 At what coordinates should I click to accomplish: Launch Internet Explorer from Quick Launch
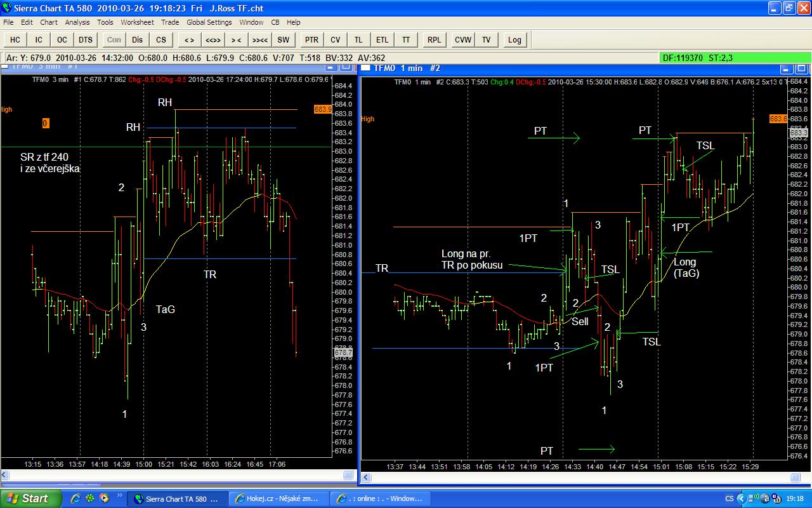76,498
